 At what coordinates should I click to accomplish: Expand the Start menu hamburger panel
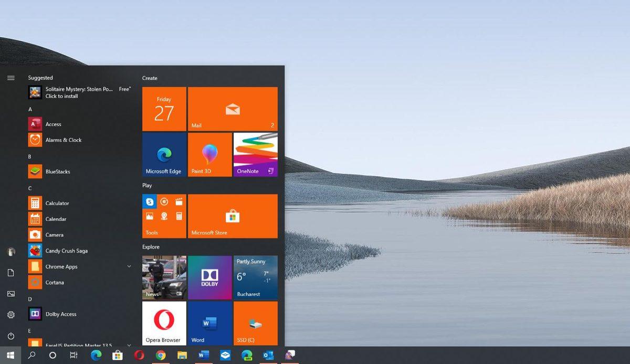pyautogui.click(x=10, y=77)
